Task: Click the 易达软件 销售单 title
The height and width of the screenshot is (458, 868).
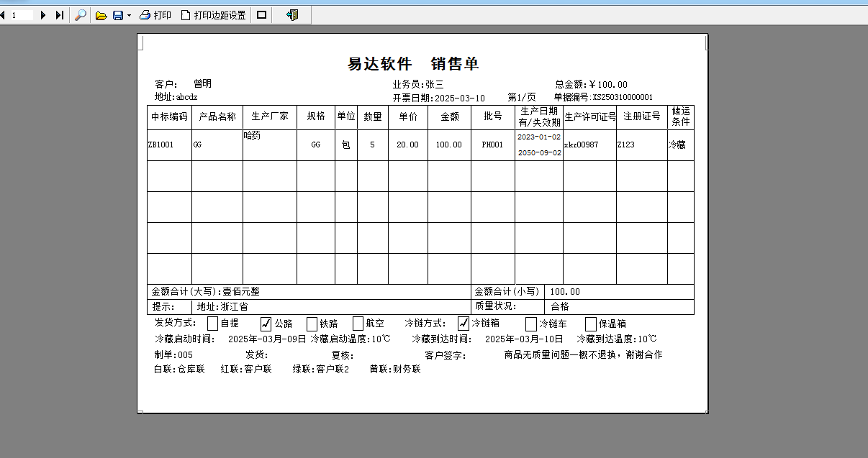Action: (x=413, y=64)
